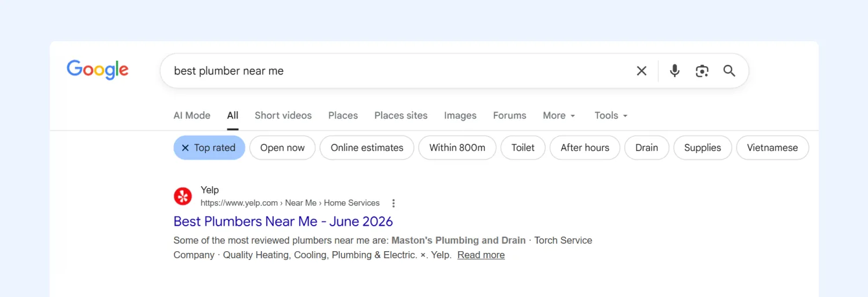The image size is (868, 297).
Task: Start voice search with microphone icon
Action: (x=674, y=71)
